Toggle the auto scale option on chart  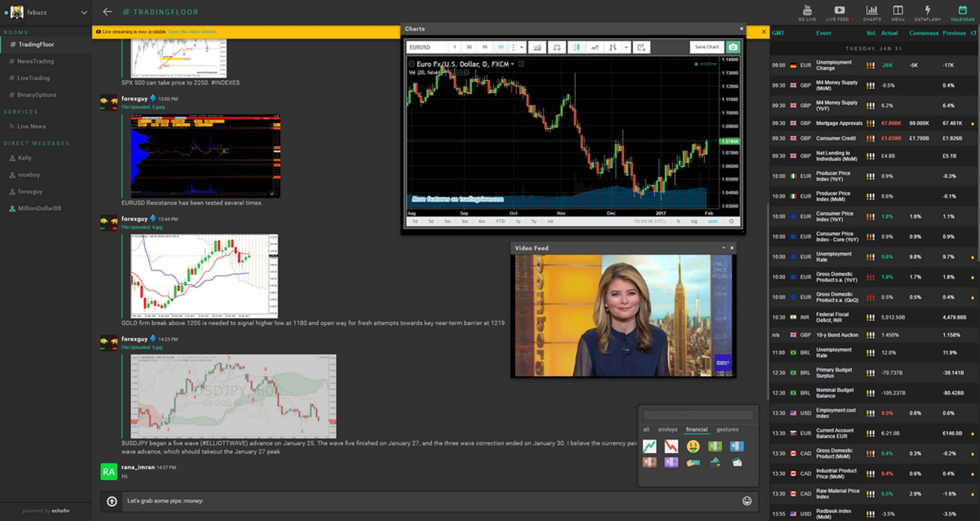pyautogui.click(x=712, y=221)
